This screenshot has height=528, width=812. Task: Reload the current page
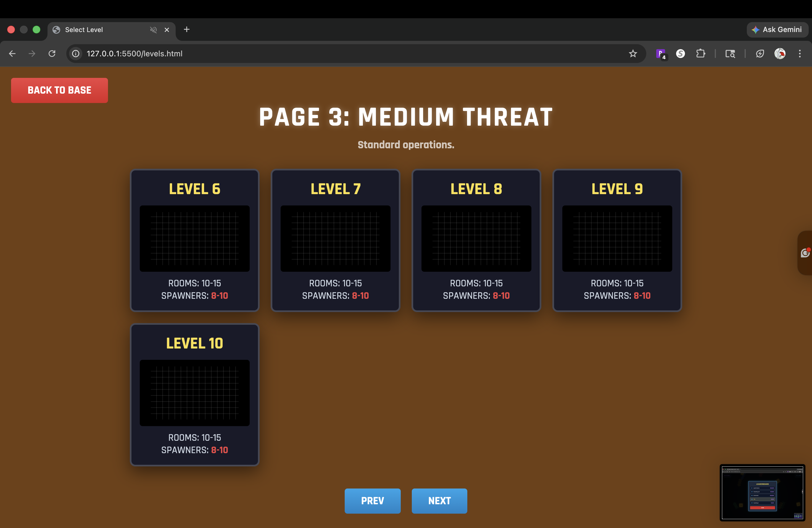click(x=52, y=54)
